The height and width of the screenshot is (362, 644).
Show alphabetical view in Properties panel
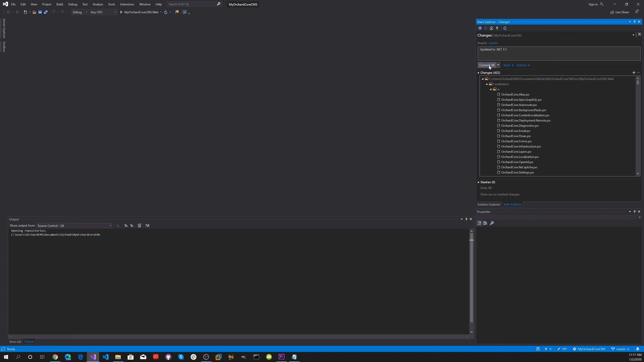point(485,223)
